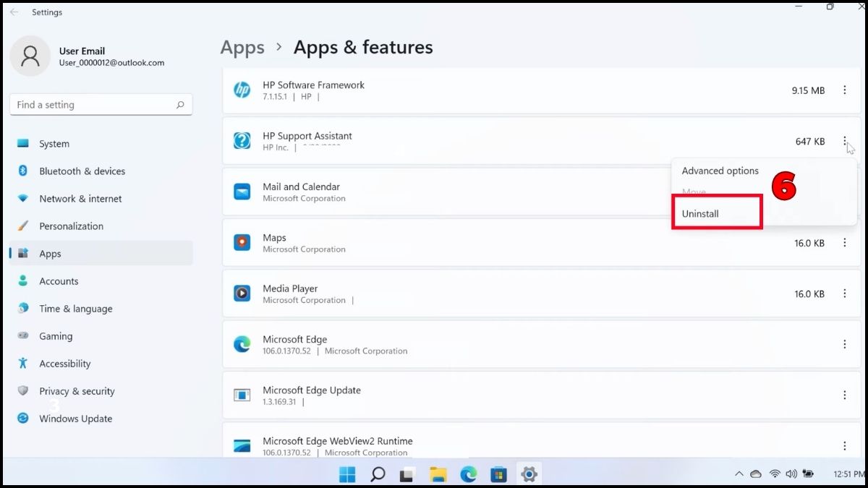
Task: Click the User Email account name
Action: pyautogui.click(x=82, y=51)
